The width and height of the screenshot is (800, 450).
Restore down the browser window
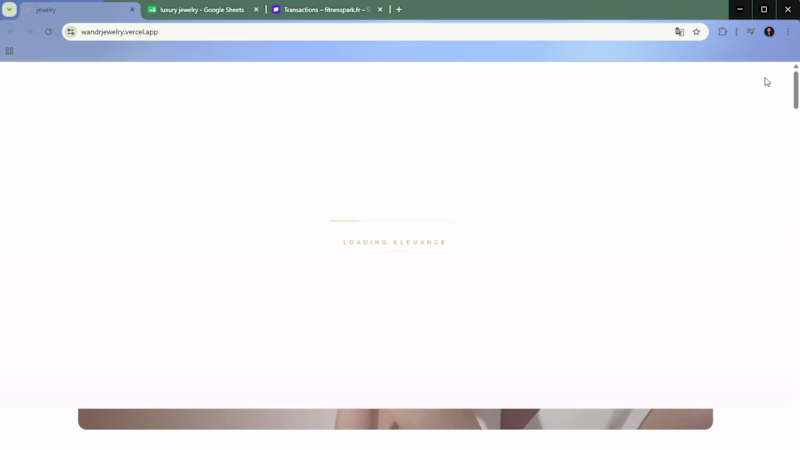point(764,9)
